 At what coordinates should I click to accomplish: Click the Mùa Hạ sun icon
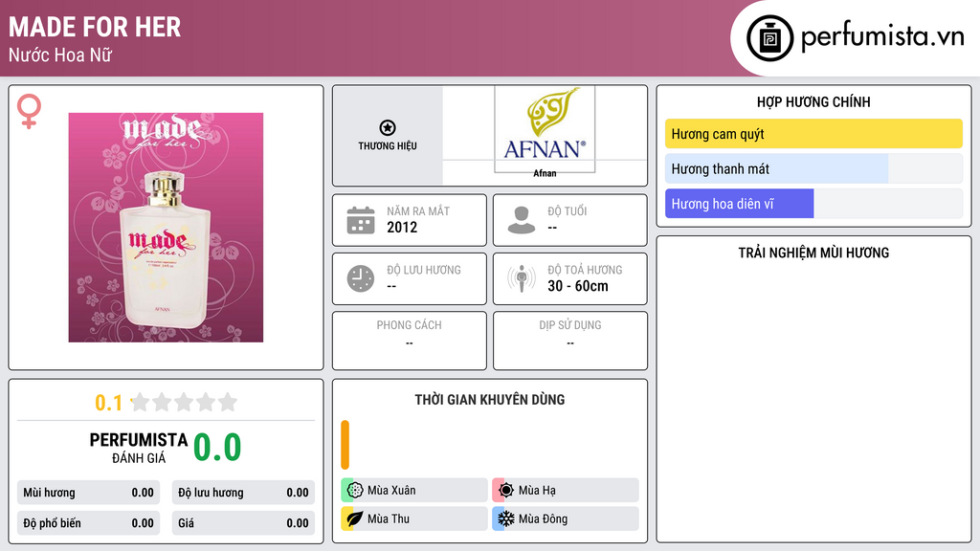point(506,491)
